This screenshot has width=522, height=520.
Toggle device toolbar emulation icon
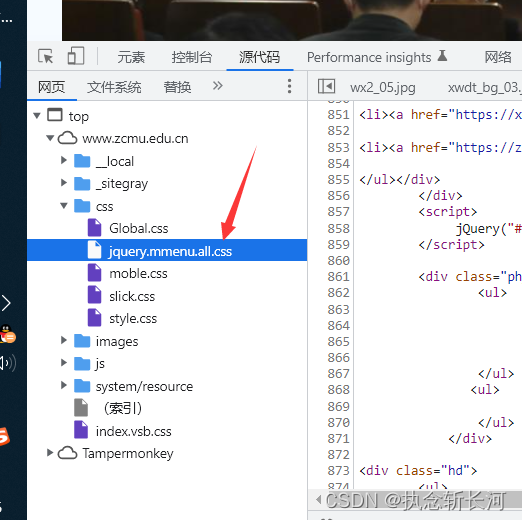point(76,56)
